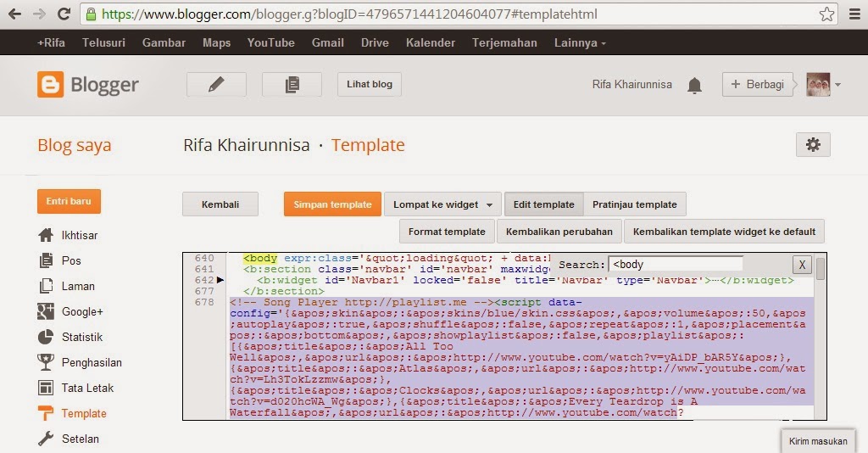The width and height of the screenshot is (868, 453).
Task: Click Kembalikan template widget ke default
Action: pyautogui.click(x=724, y=232)
